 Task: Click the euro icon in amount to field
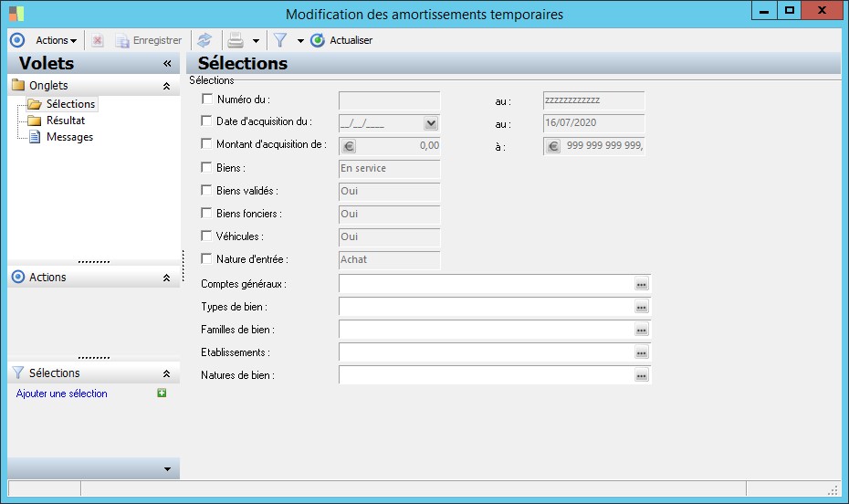[553, 146]
